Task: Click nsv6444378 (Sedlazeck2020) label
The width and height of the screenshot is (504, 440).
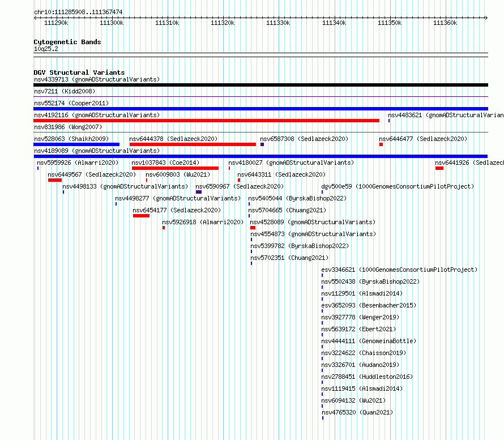Action: (173, 139)
